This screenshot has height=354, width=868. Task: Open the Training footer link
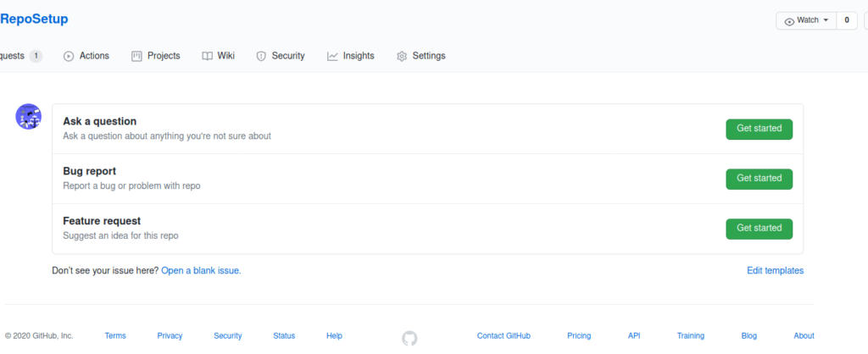click(691, 335)
